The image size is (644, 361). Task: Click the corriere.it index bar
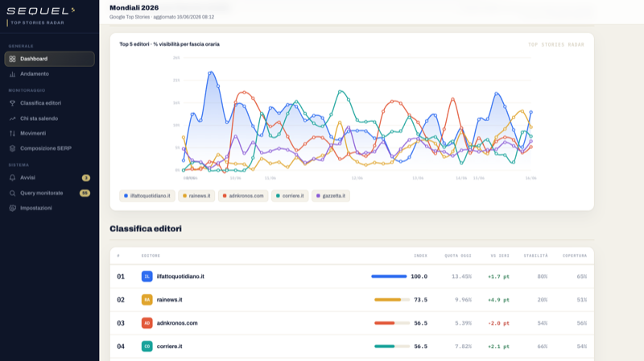tap(392, 346)
